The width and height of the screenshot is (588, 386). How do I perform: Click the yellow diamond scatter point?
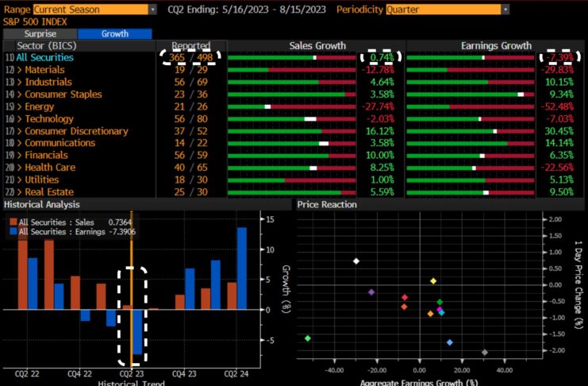tap(433, 281)
